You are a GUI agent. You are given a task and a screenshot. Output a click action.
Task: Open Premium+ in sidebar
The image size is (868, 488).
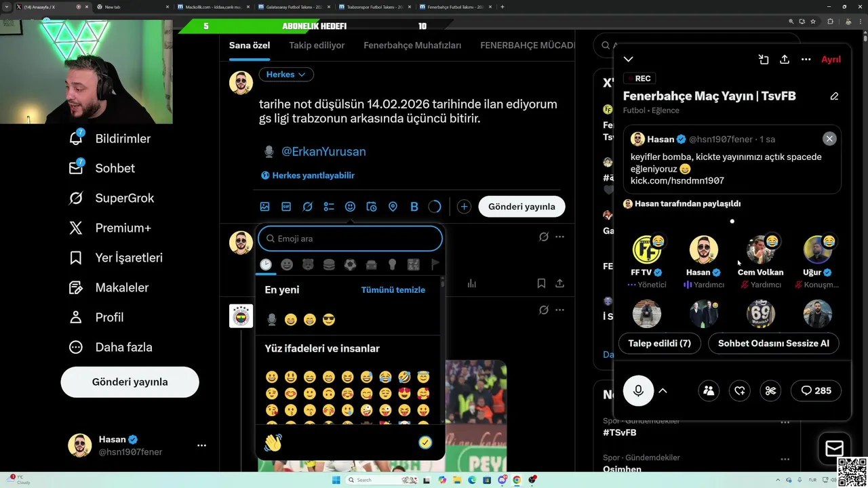tap(109, 228)
